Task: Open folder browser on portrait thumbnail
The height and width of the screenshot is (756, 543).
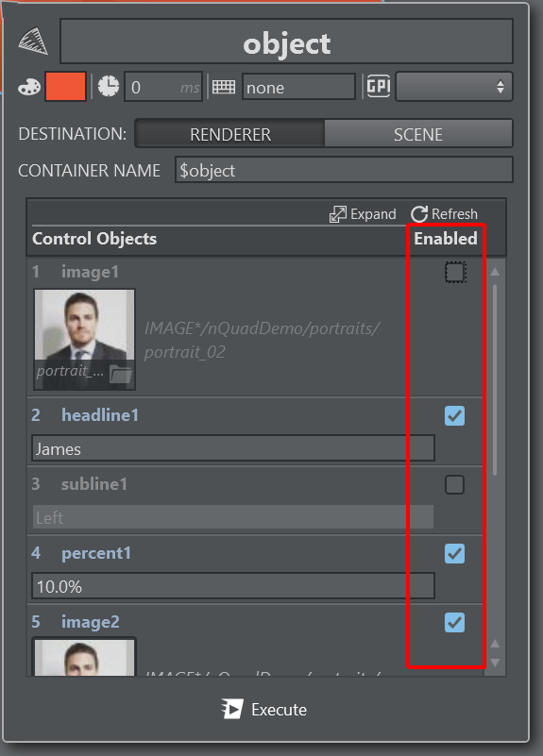Action: point(121,374)
